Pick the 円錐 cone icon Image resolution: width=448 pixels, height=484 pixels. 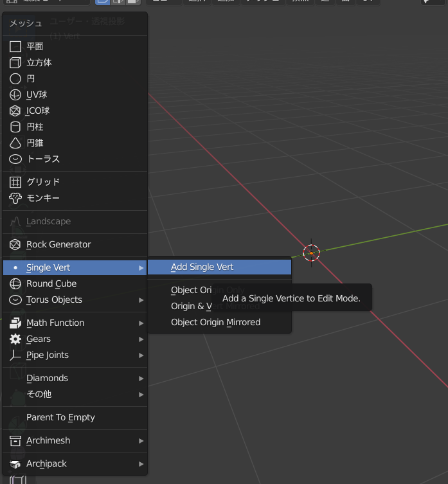tap(15, 143)
